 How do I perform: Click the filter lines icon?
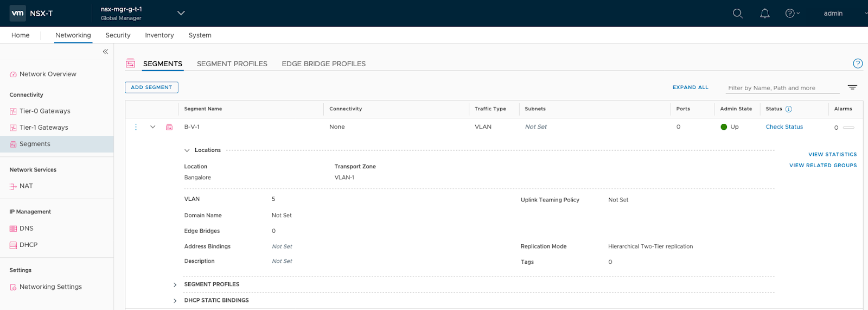852,87
